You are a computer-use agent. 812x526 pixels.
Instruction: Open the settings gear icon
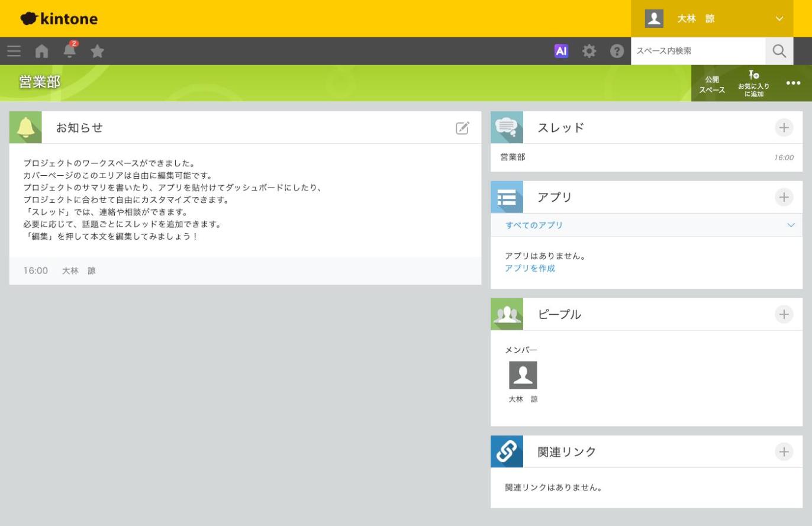589,51
